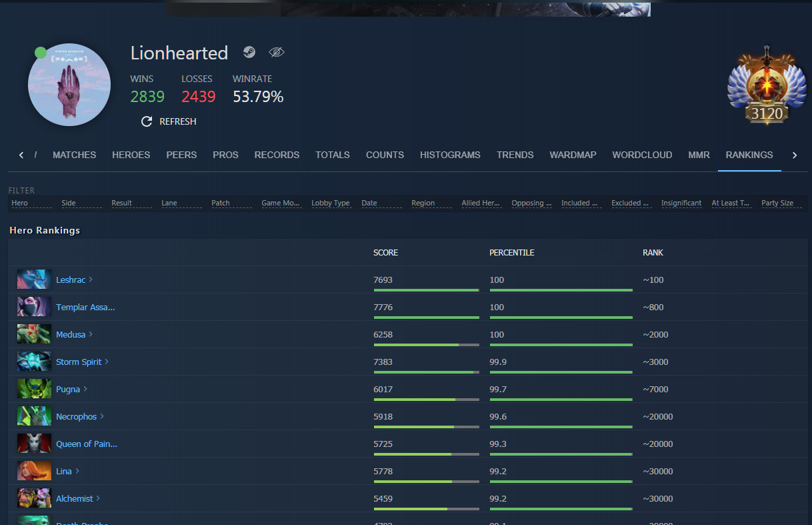
Task: Open the Region filter field
Action: pyautogui.click(x=432, y=203)
